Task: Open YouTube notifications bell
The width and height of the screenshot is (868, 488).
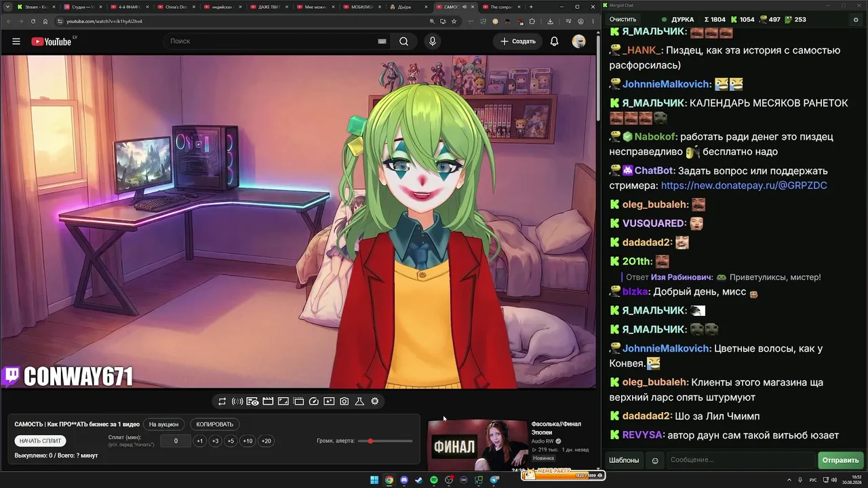Action: pyautogui.click(x=554, y=41)
